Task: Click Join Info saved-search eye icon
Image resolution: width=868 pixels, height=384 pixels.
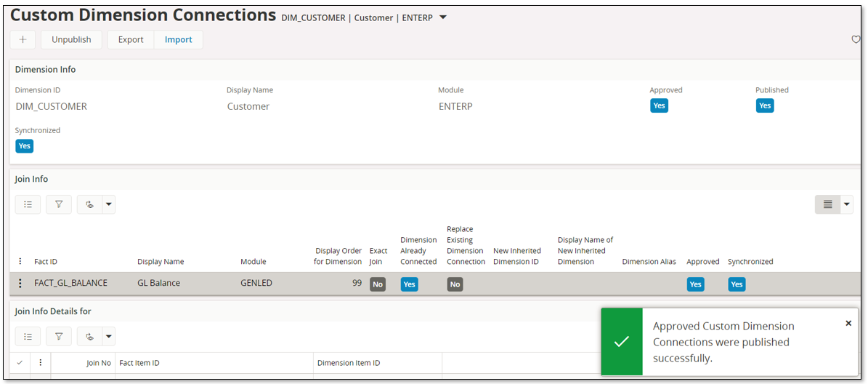Action: tap(89, 205)
